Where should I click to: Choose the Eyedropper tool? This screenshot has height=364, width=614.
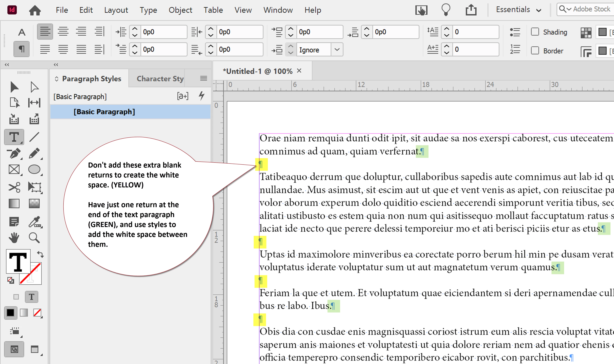point(34,222)
